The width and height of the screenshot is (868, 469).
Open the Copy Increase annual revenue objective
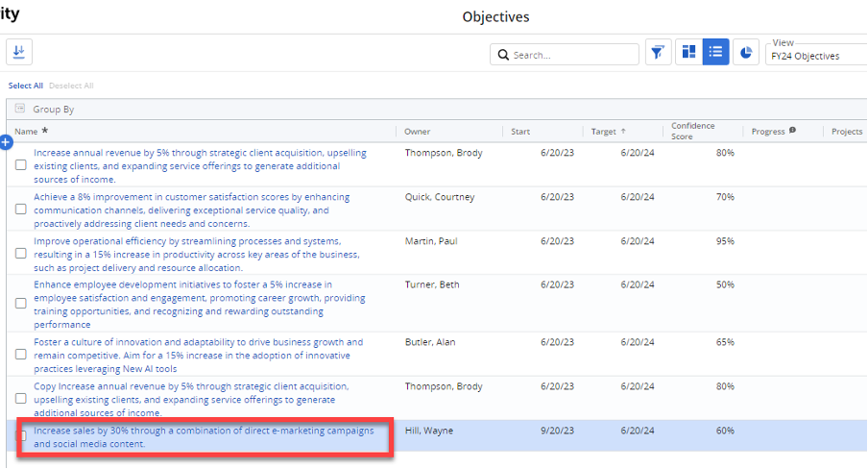click(191, 400)
